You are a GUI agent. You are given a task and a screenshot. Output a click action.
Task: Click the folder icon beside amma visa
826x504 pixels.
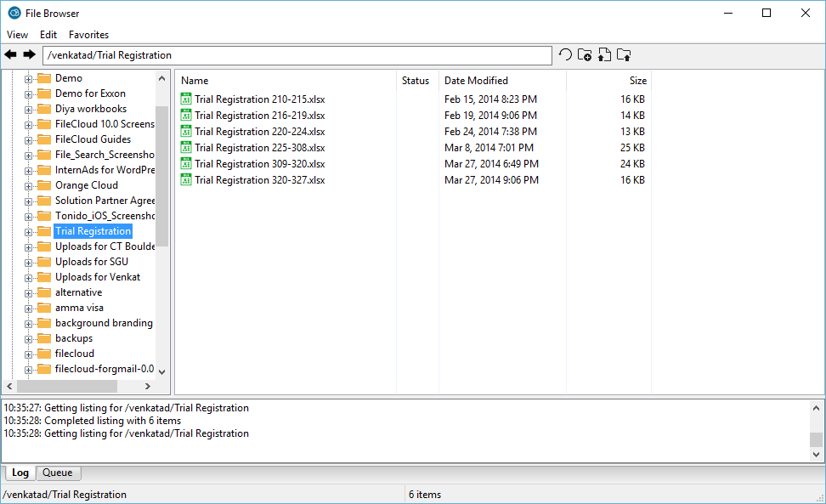point(45,308)
